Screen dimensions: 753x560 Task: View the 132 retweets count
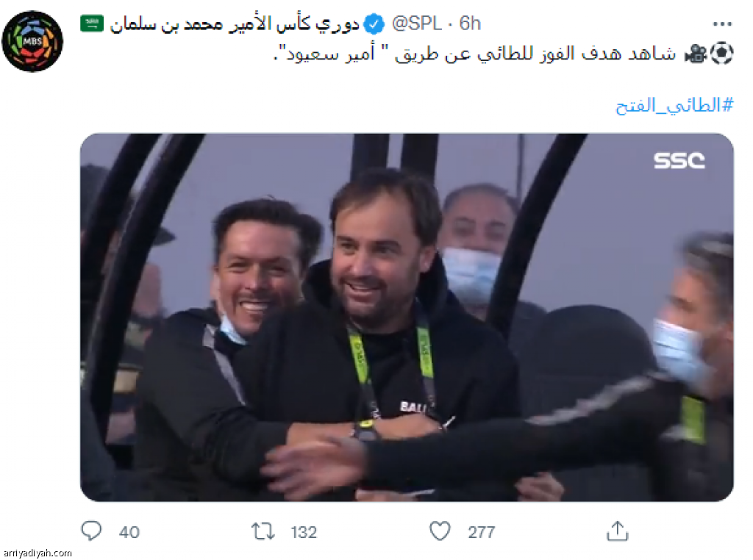304,532
